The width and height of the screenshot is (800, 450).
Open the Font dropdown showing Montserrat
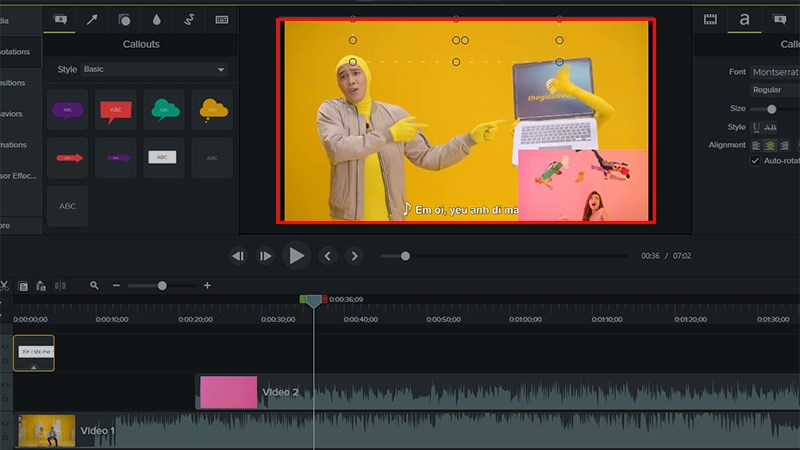click(775, 72)
